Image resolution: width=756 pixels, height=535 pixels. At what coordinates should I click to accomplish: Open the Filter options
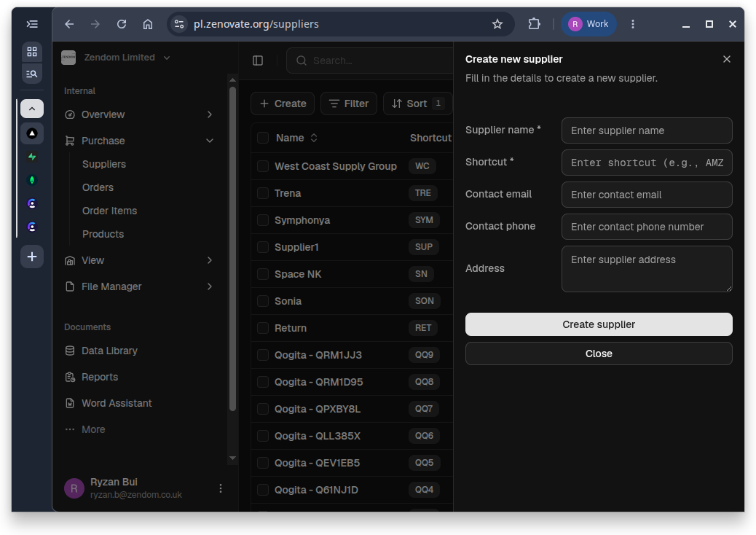click(x=349, y=104)
